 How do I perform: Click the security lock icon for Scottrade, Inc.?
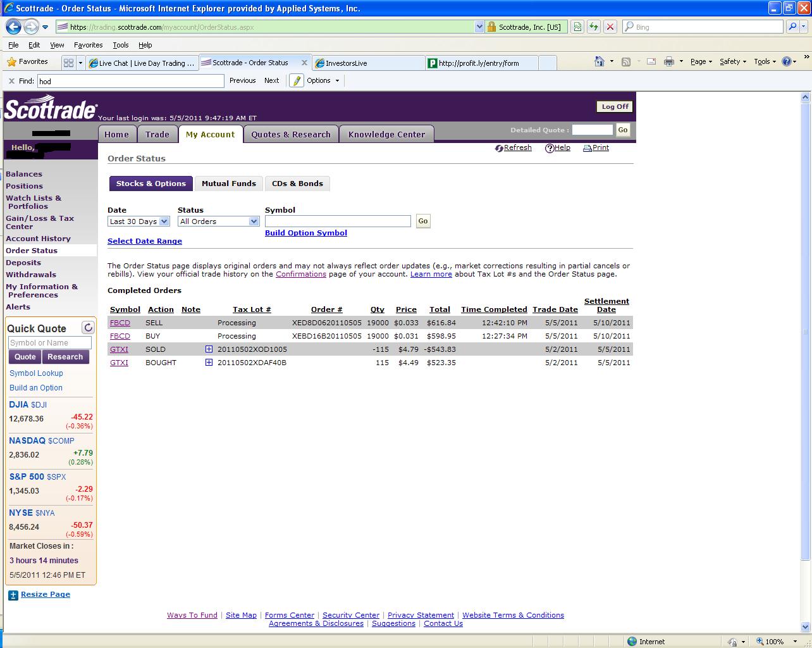pos(491,27)
